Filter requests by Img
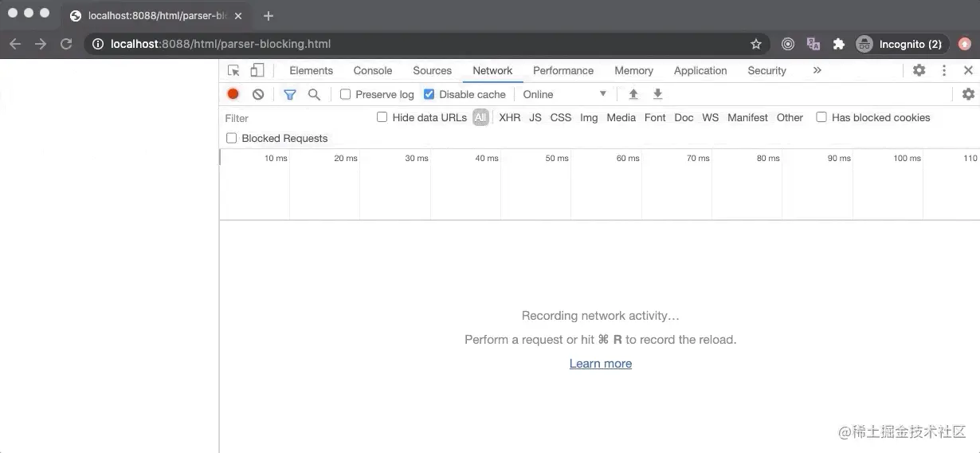This screenshot has height=453, width=980. [589, 117]
